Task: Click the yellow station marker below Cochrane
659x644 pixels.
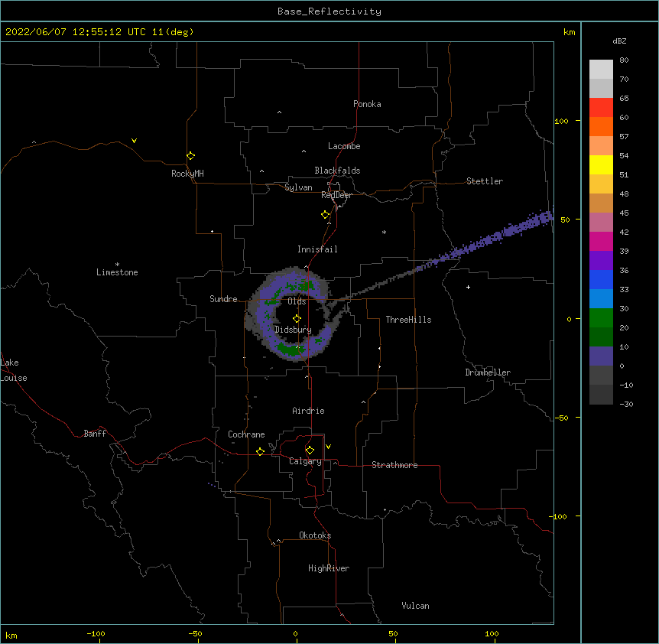Action: point(260,451)
